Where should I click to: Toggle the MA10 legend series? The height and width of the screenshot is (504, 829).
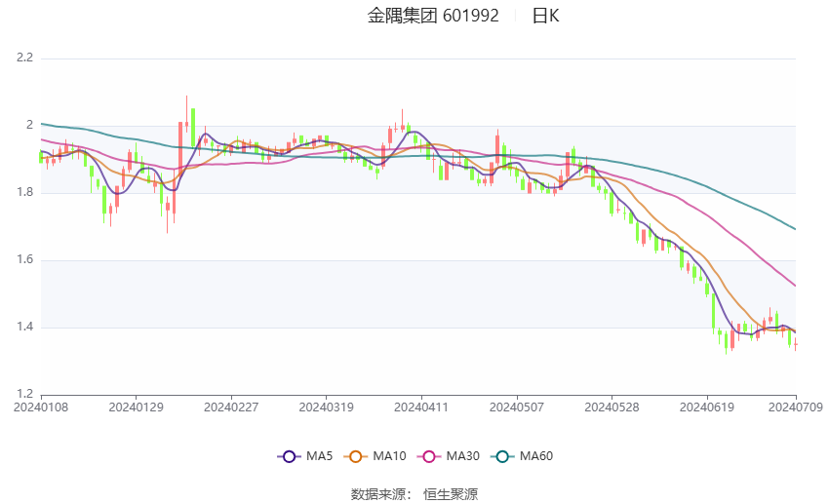(x=375, y=456)
